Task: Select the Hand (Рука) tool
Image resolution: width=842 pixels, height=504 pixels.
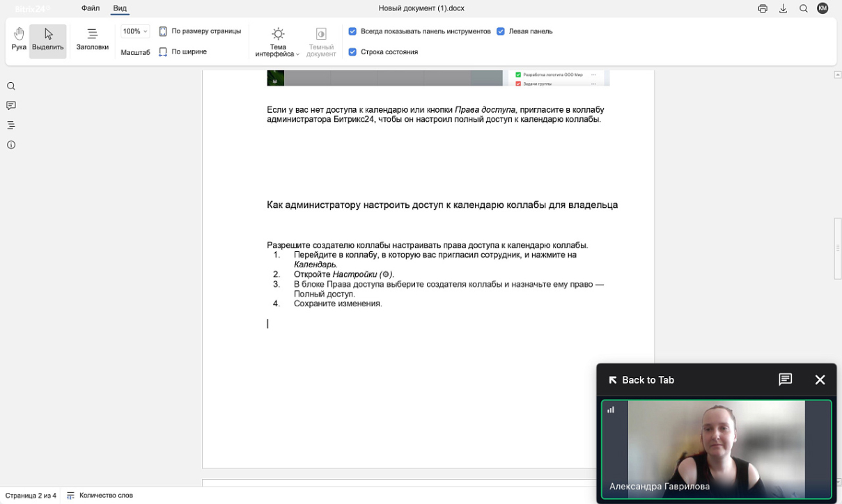Action: (19, 40)
